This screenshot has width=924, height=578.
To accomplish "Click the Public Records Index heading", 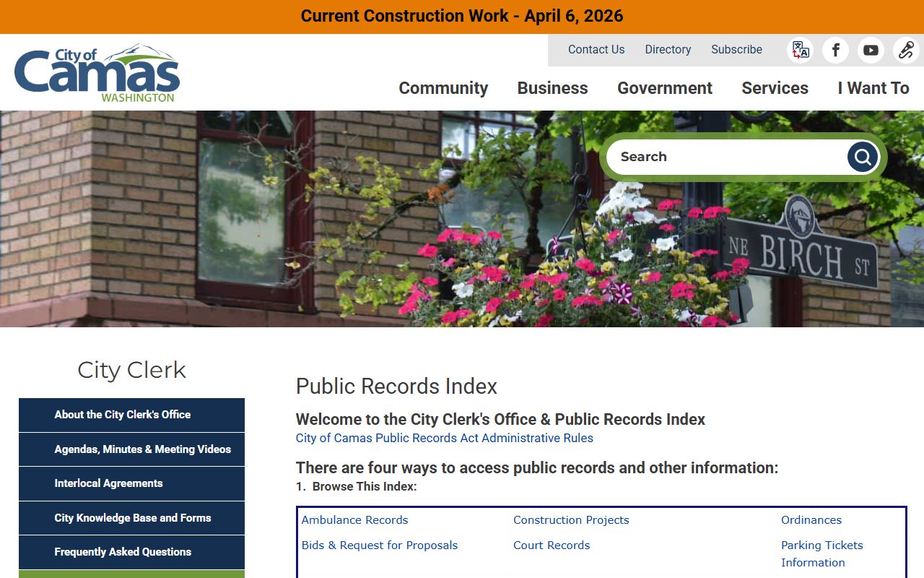I will click(x=396, y=387).
